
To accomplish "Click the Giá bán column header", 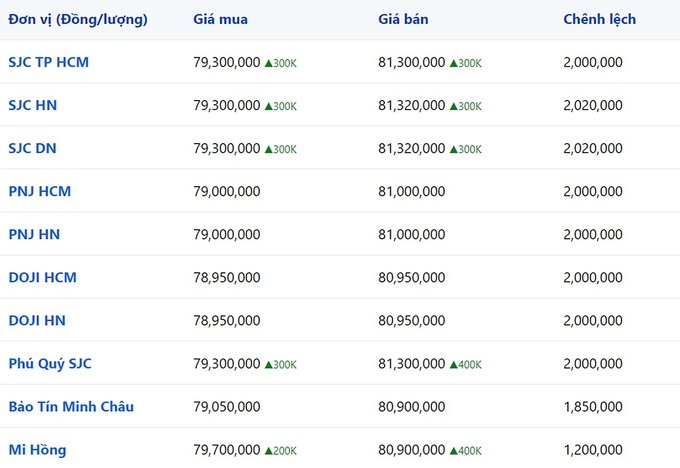I will pyautogui.click(x=403, y=20).
